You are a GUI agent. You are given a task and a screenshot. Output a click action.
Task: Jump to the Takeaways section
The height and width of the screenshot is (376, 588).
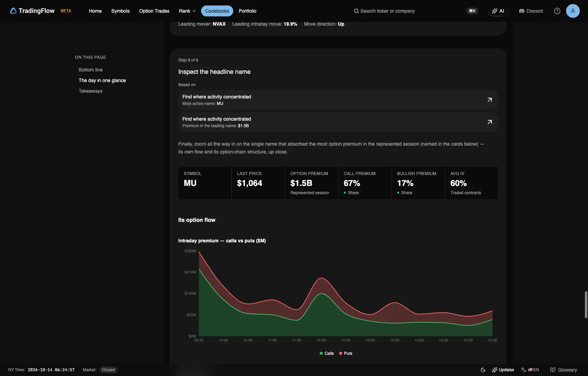[x=90, y=91]
